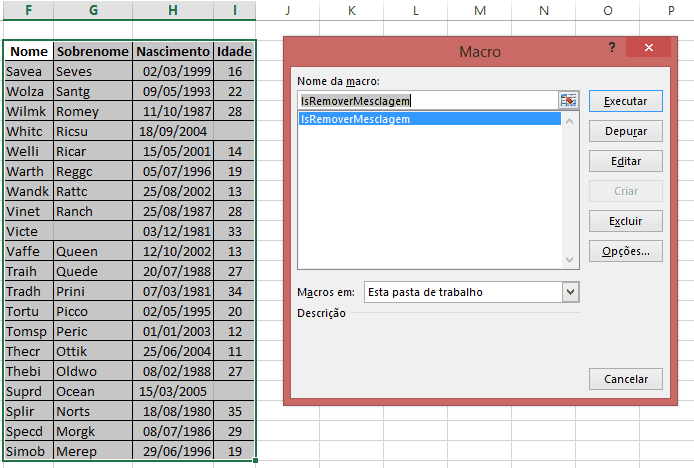Select column L header

pyautogui.click(x=416, y=10)
